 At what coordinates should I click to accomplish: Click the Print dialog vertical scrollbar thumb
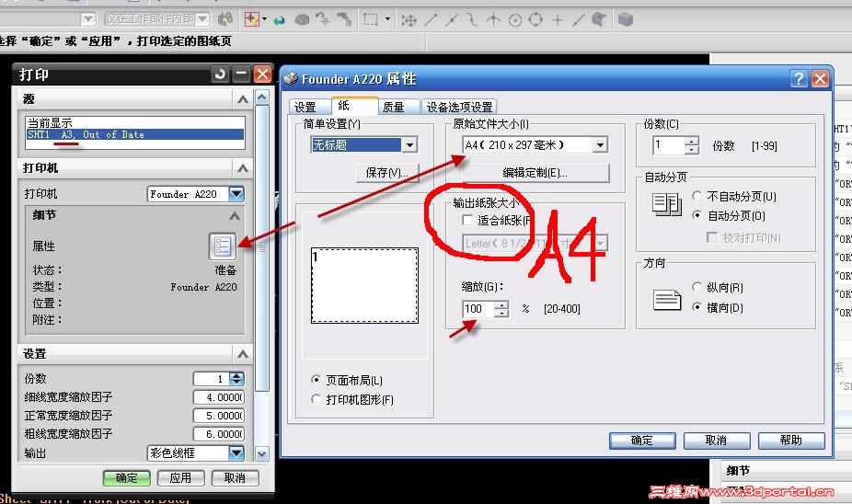pyautogui.click(x=262, y=248)
